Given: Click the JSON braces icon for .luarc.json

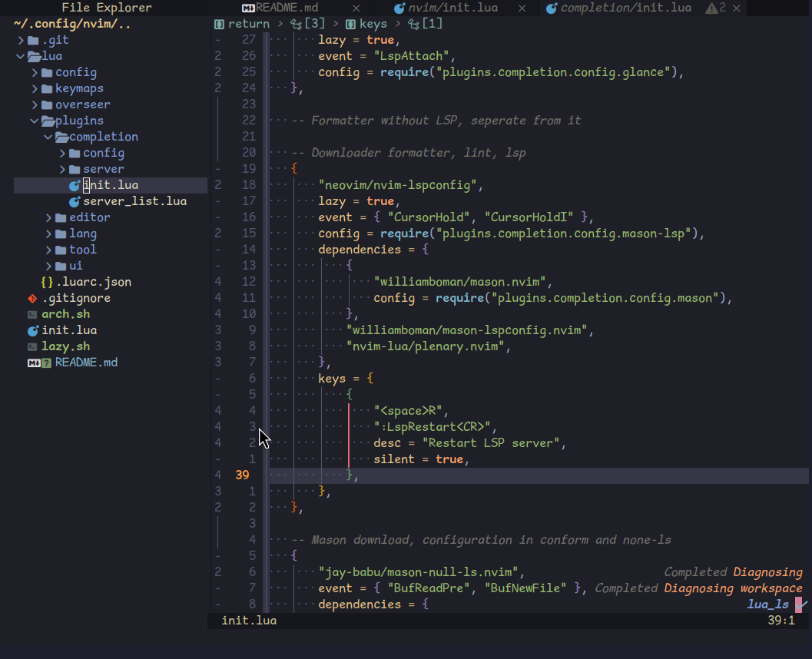Looking at the screenshot, I should coord(47,282).
